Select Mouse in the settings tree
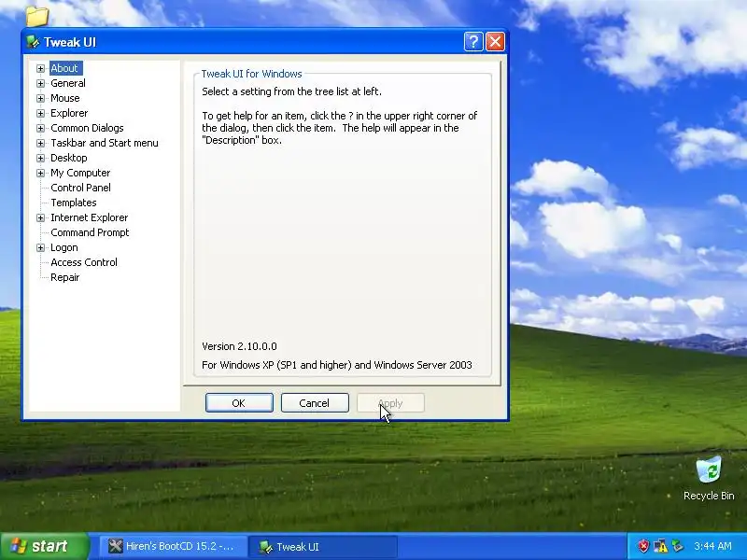The width and height of the screenshot is (747, 560). (x=65, y=98)
